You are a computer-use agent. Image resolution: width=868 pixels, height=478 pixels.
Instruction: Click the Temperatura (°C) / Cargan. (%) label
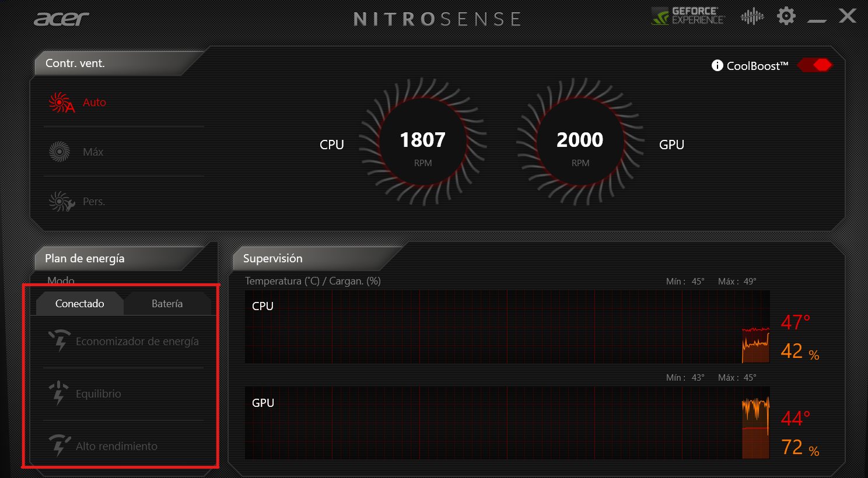click(313, 281)
